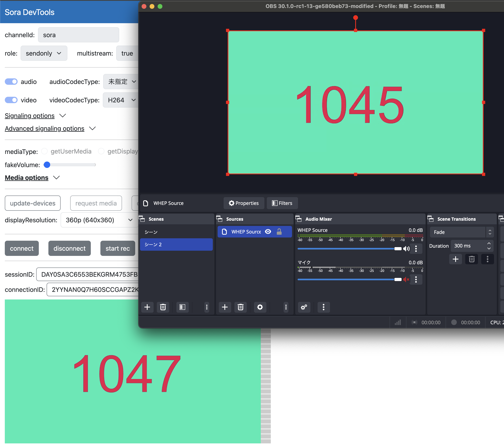504x447 pixels.
Task: Click the channelId input field
Action: pyautogui.click(x=78, y=35)
